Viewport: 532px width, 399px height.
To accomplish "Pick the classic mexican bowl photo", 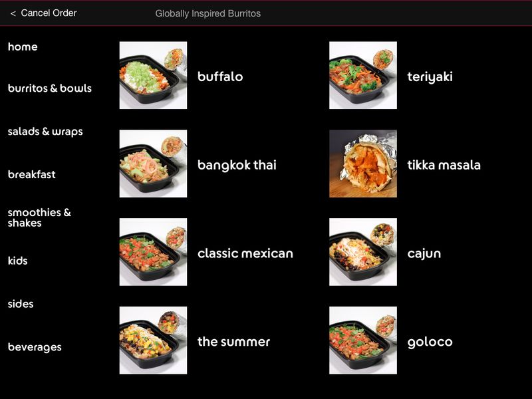I will 153,252.
